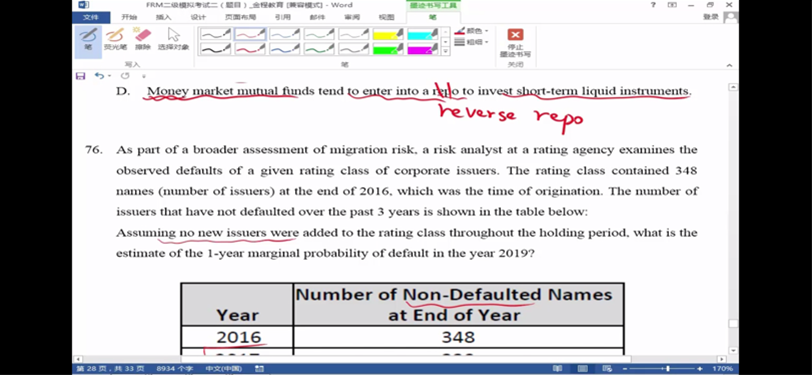Click the page count indicator in status bar
This screenshot has height=375, width=812.
coord(110,369)
